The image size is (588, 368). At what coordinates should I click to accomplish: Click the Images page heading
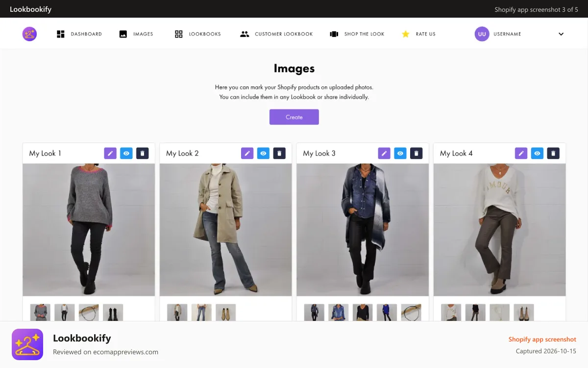(x=294, y=69)
